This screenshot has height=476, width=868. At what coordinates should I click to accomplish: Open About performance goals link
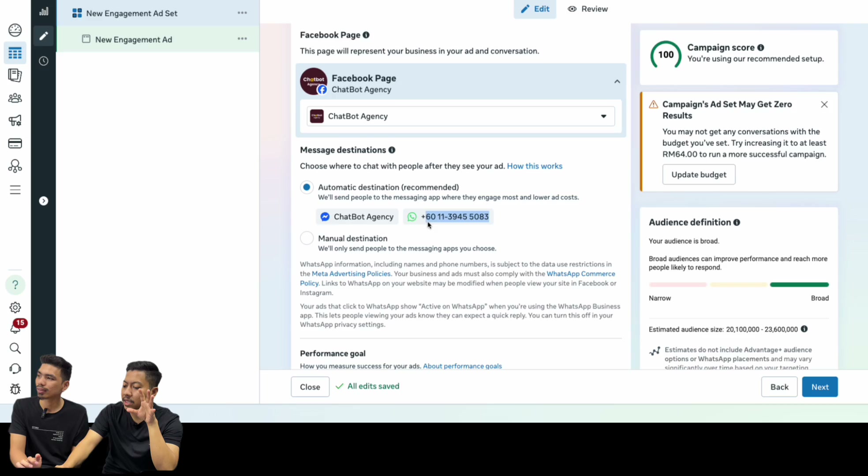(462, 366)
